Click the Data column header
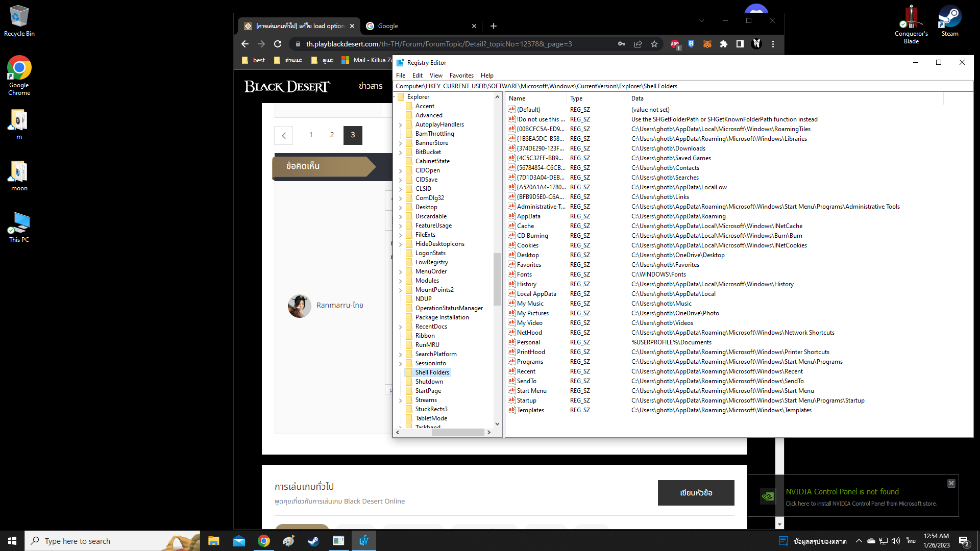The height and width of the screenshot is (551, 980). 786,98
